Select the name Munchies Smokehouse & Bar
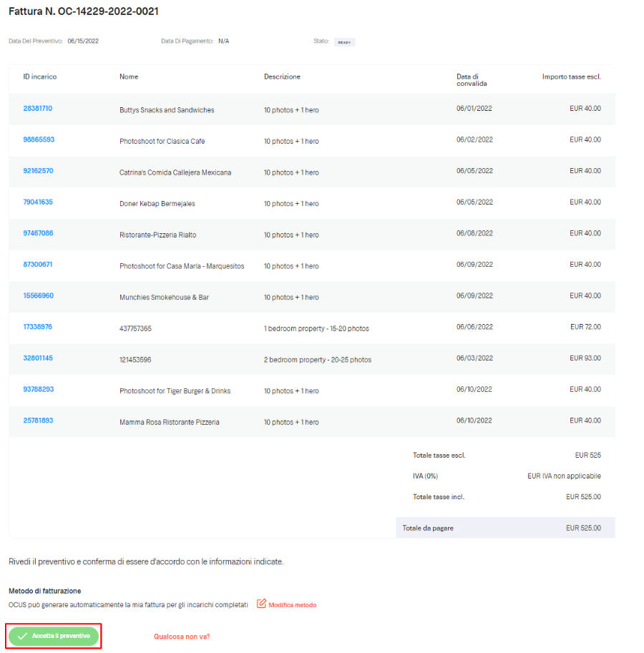Viewport: 644px width, 653px height. (164, 298)
